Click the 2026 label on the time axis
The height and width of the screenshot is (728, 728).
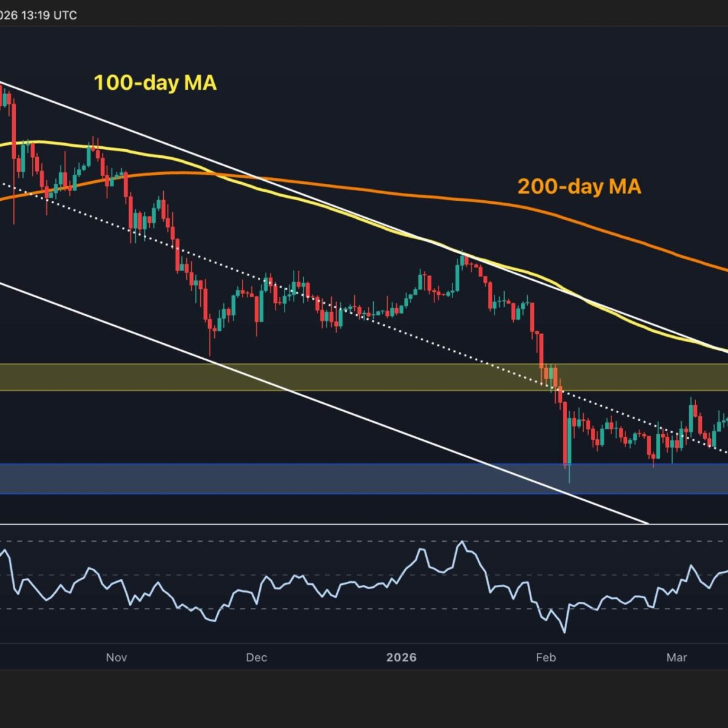click(x=402, y=658)
